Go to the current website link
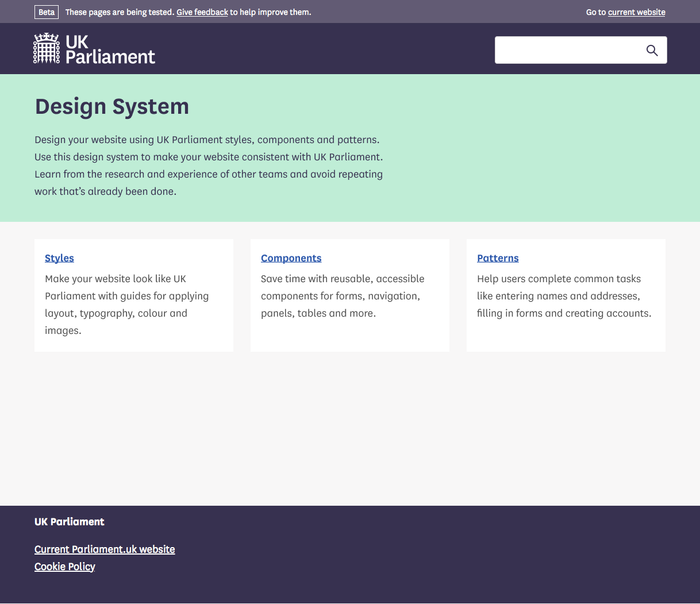Viewport: 700px width, 604px height. click(x=637, y=12)
